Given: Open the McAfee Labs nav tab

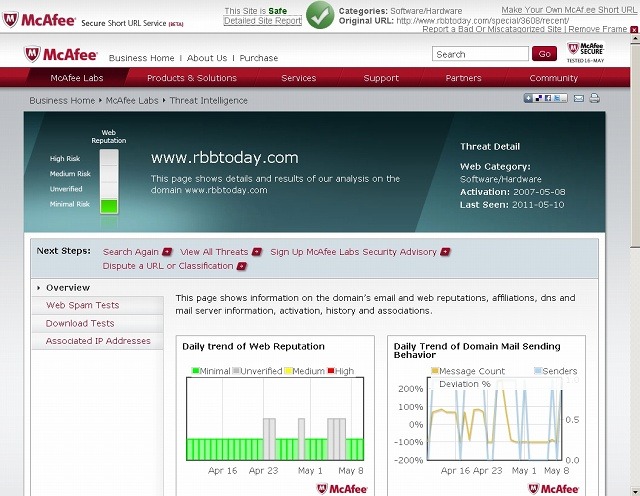Looking at the screenshot, I should pyautogui.click(x=77, y=78).
